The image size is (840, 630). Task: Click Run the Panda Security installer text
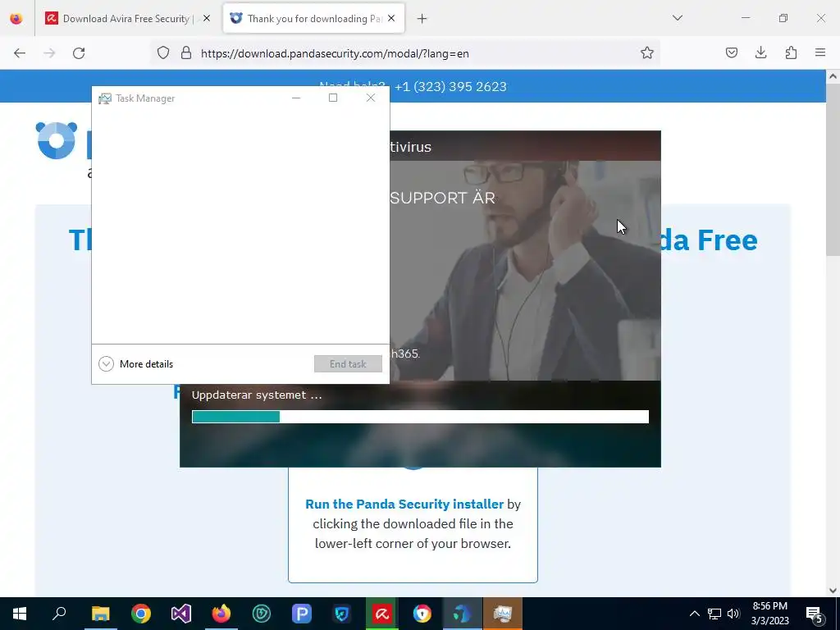pyautogui.click(x=404, y=504)
